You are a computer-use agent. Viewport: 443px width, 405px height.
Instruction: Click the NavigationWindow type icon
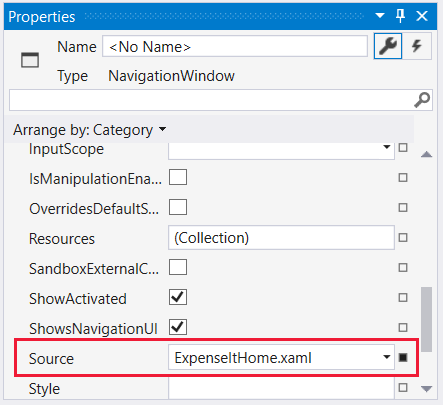[x=30, y=60]
